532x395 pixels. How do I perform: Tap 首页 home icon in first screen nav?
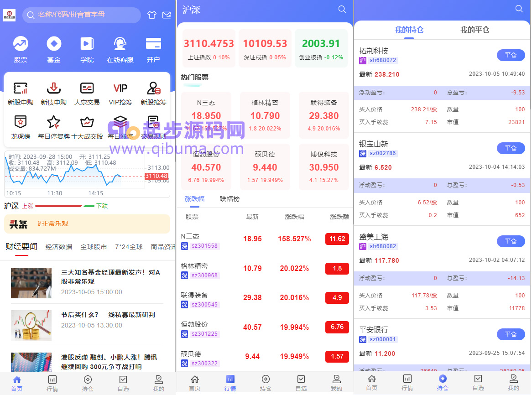tap(16, 379)
